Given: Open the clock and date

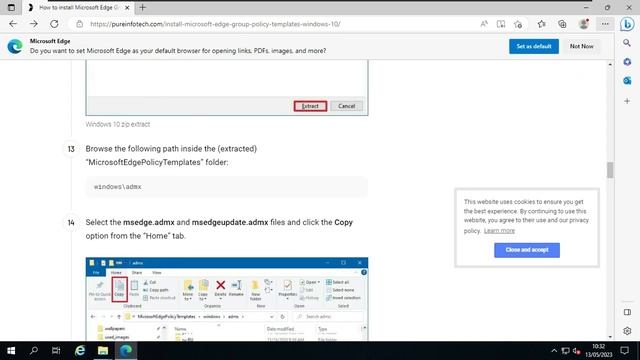Looking at the screenshot, I should tap(598, 351).
